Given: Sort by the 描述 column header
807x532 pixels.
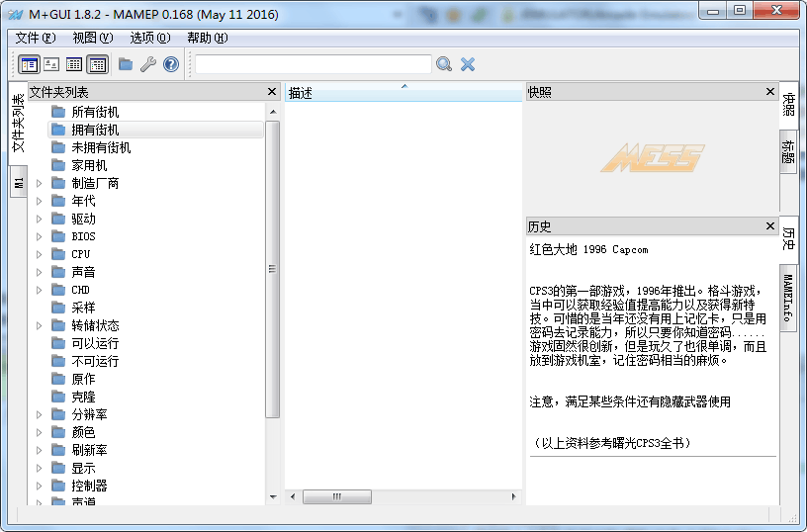Looking at the screenshot, I should pyautogui.click(x=403, y=93).
